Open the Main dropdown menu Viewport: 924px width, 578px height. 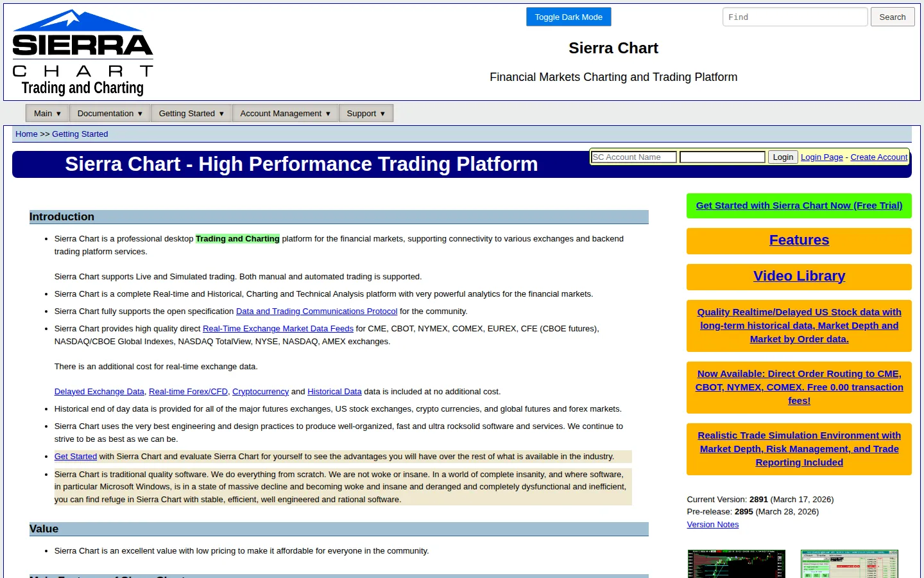click(x=47, y=114)
